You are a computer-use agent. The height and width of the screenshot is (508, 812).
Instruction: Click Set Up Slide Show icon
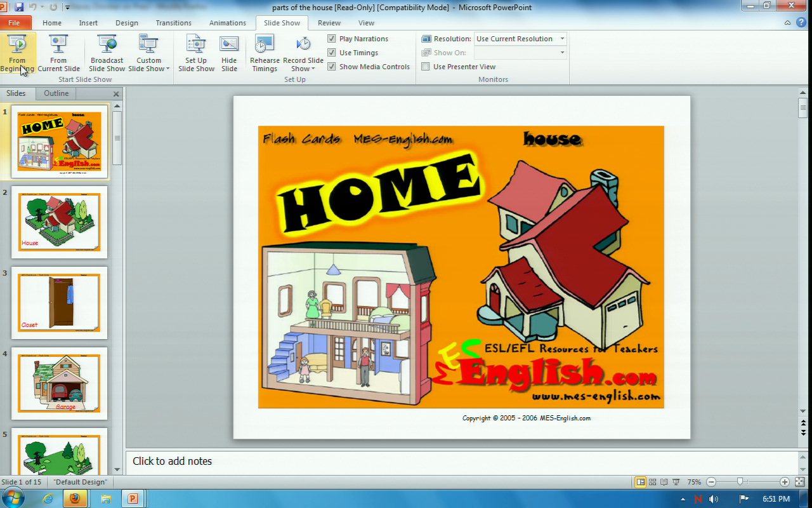click(x=196, y=53)
